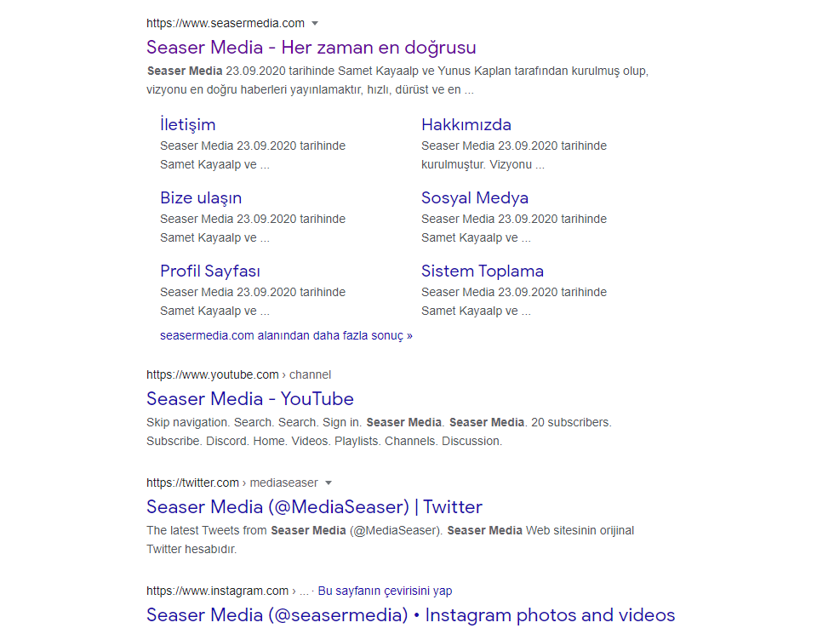Expand the twitter.com mediaseaser dropdown arrow
840x634 pixels.
tap(329, 483)
